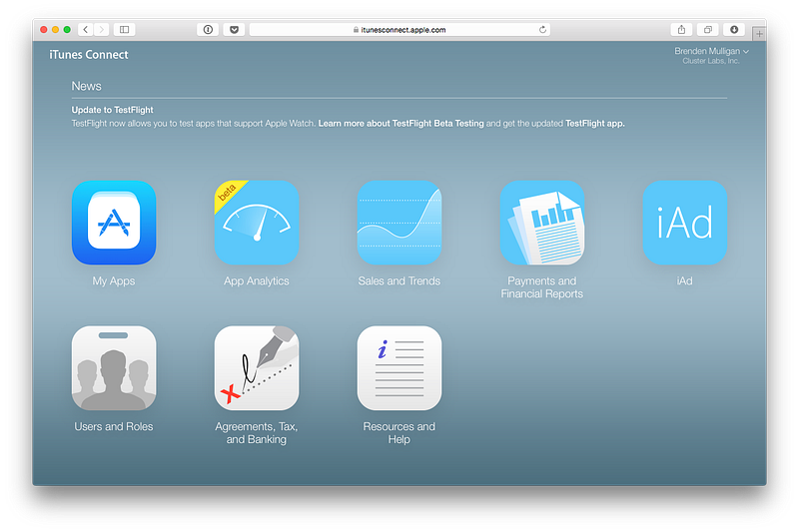
Task: Open Agreements, Tax, and Banking icon
Action: 257,368
